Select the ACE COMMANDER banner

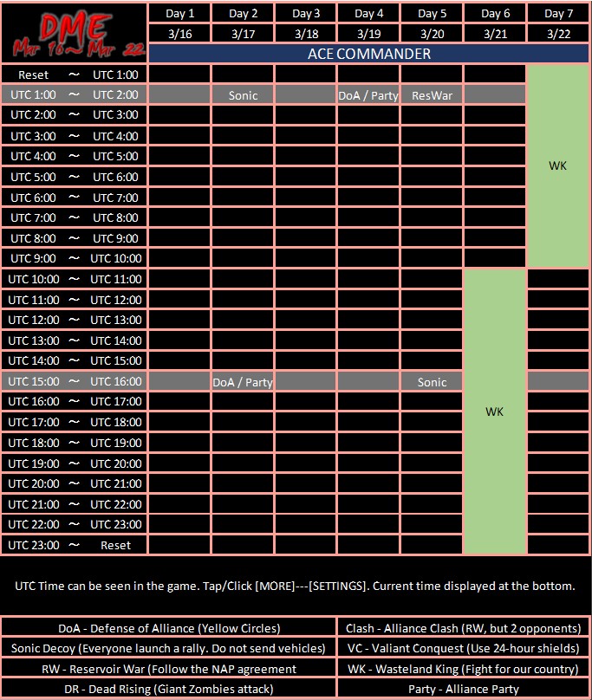368,54
